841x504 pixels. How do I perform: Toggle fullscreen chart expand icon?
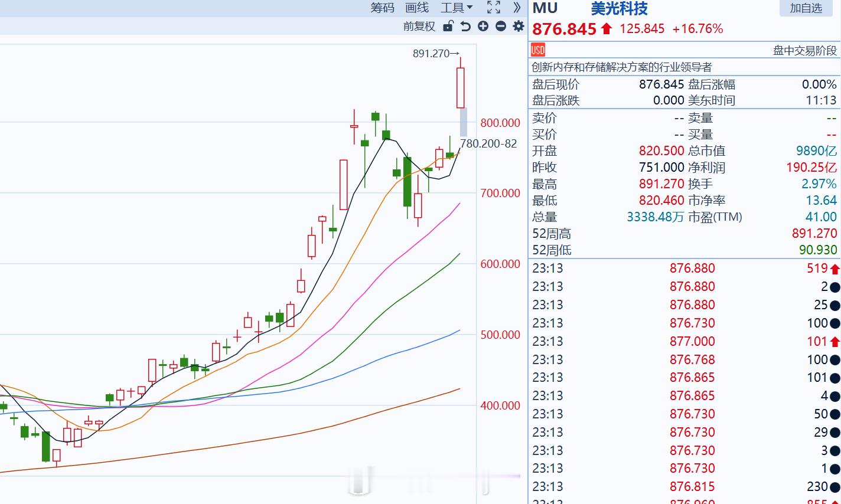(x=494, y=8)
